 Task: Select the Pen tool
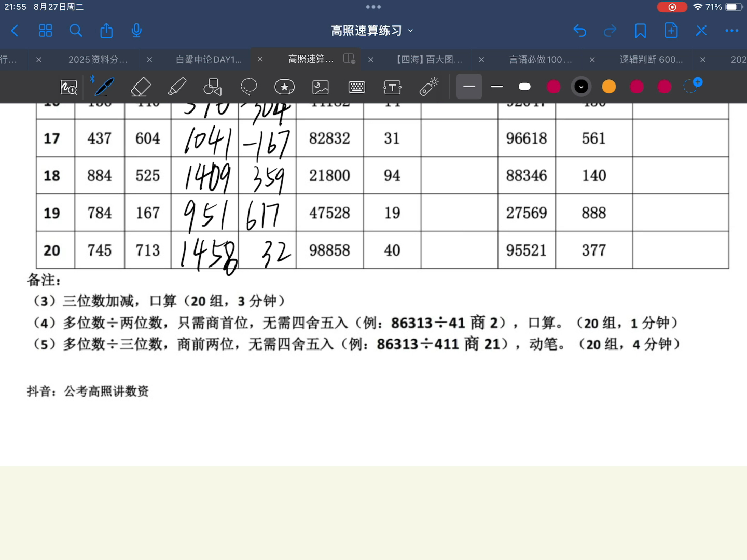[x=104, y=87]
